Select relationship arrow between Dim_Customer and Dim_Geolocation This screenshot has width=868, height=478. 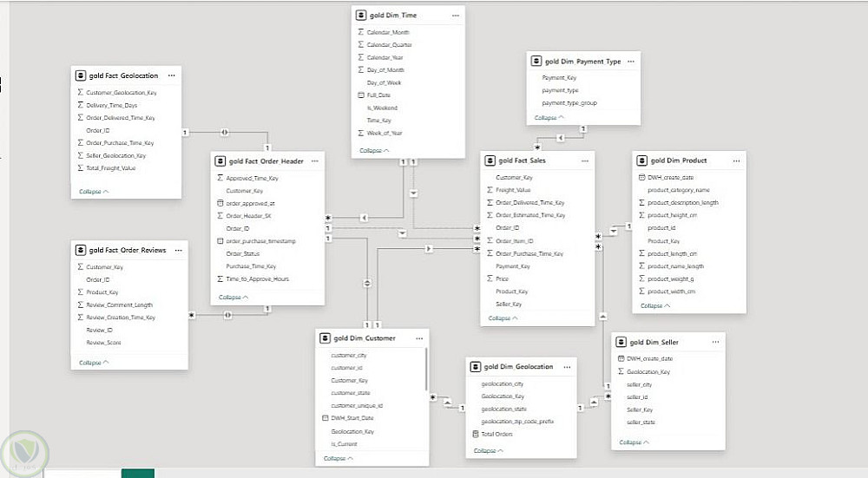(x=447, y=402)
